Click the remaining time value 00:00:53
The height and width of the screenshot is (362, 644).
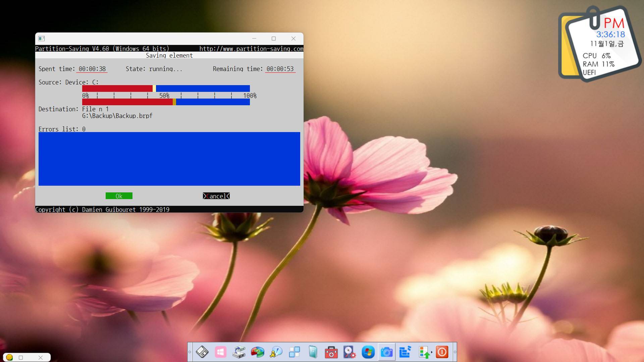(280, 69)
